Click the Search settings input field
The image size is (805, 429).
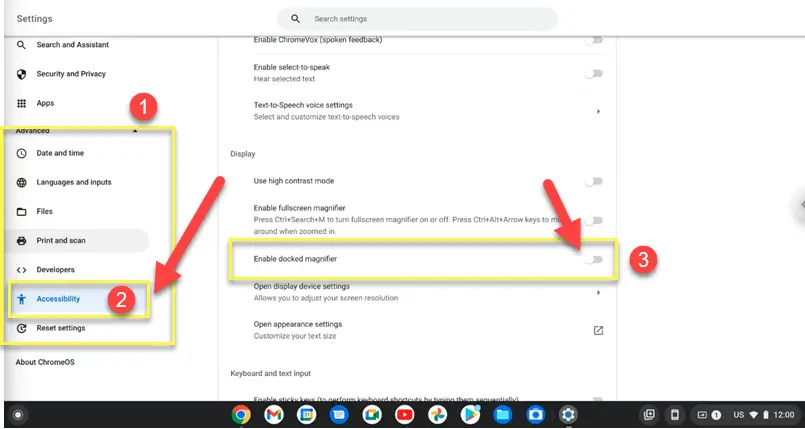[417, 19]
